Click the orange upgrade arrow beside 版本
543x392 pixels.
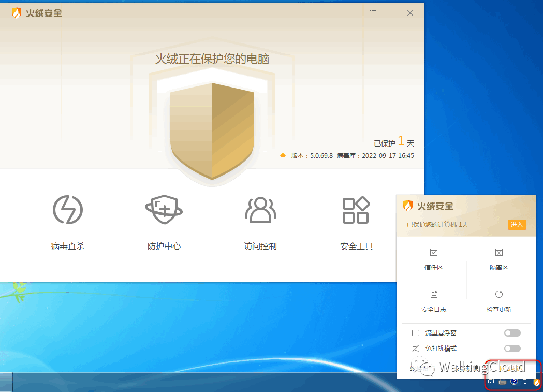[283, 156]
